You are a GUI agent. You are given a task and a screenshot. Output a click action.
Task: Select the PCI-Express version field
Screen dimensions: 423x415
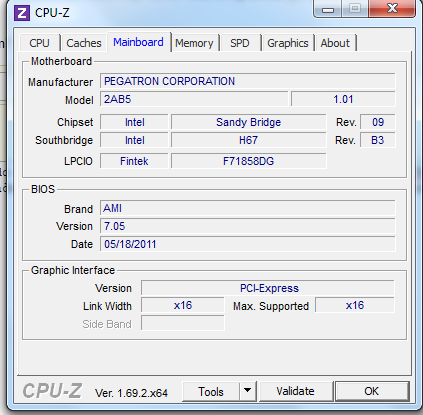tap(268, 288)
